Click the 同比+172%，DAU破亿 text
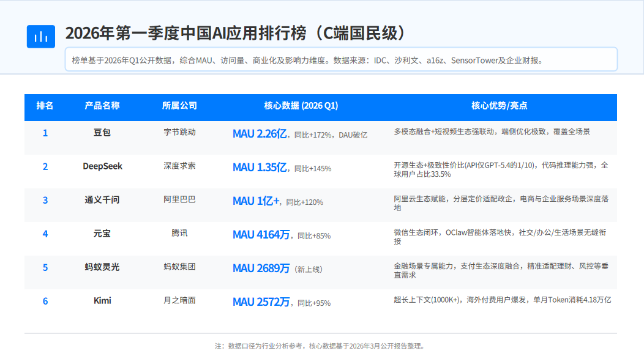This screenshot has height=359, width=644. point(331,135)
